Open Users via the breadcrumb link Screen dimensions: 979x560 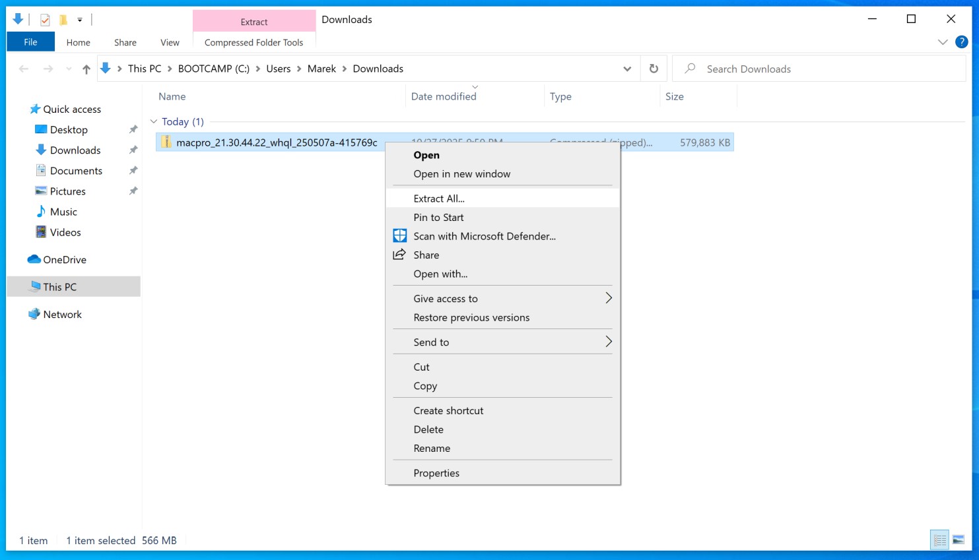point(278,69)
